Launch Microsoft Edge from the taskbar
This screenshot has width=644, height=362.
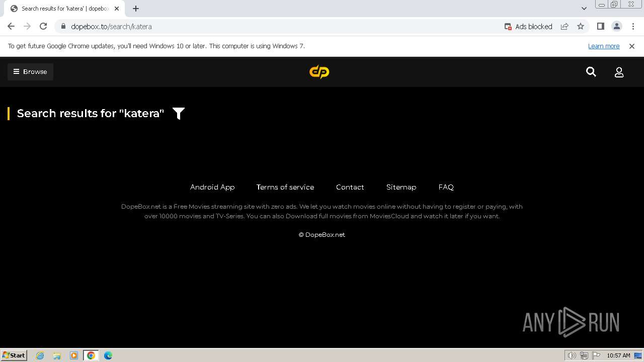coord(108,355)
